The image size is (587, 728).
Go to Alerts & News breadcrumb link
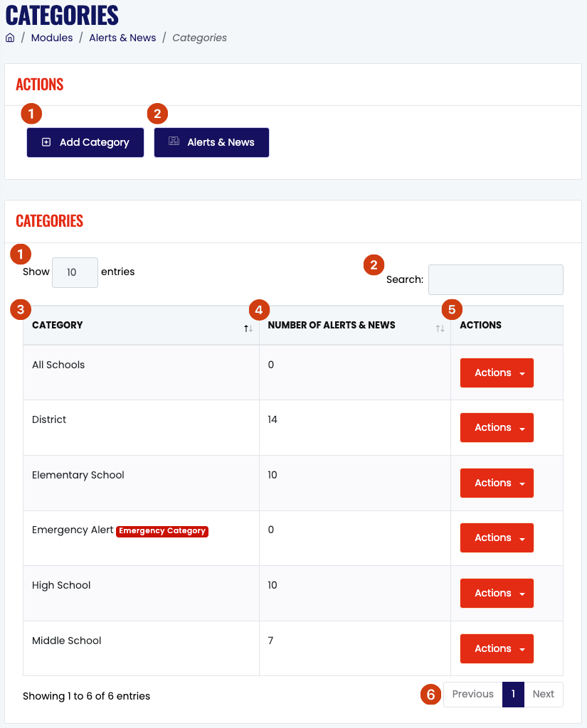point(122,38)
